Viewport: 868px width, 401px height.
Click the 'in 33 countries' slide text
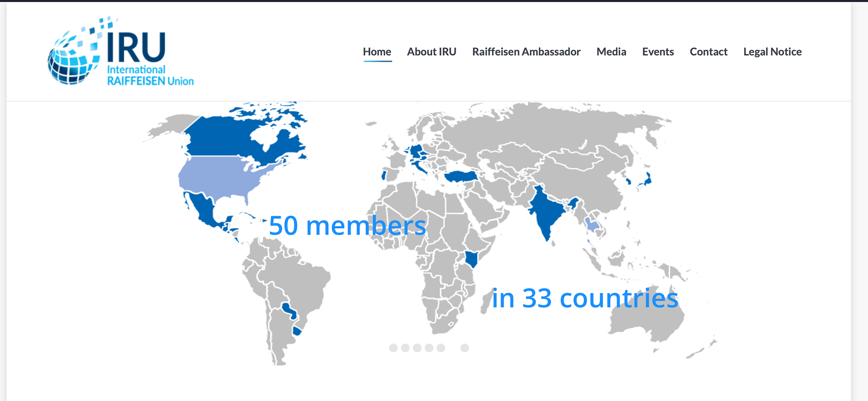pos(585,298)
